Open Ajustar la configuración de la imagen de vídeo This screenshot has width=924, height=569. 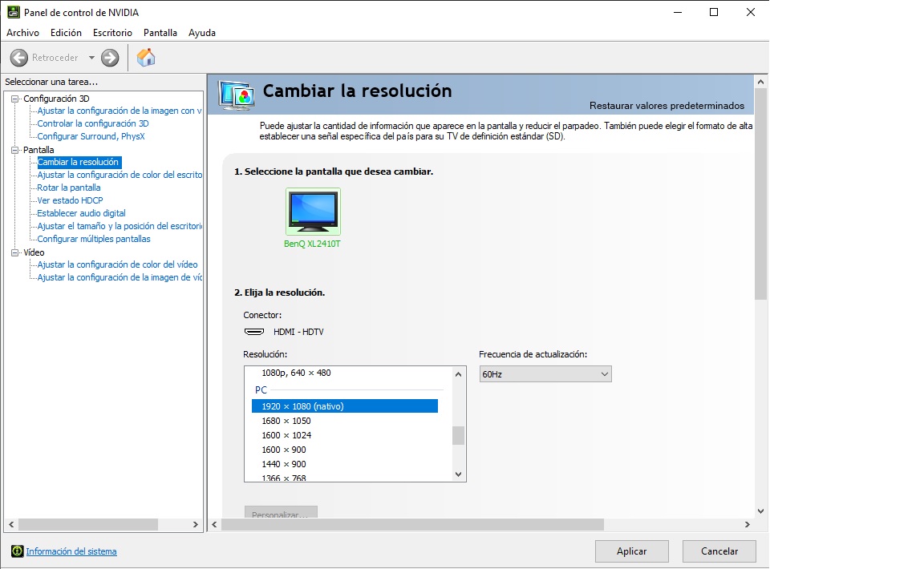(120, 277)
